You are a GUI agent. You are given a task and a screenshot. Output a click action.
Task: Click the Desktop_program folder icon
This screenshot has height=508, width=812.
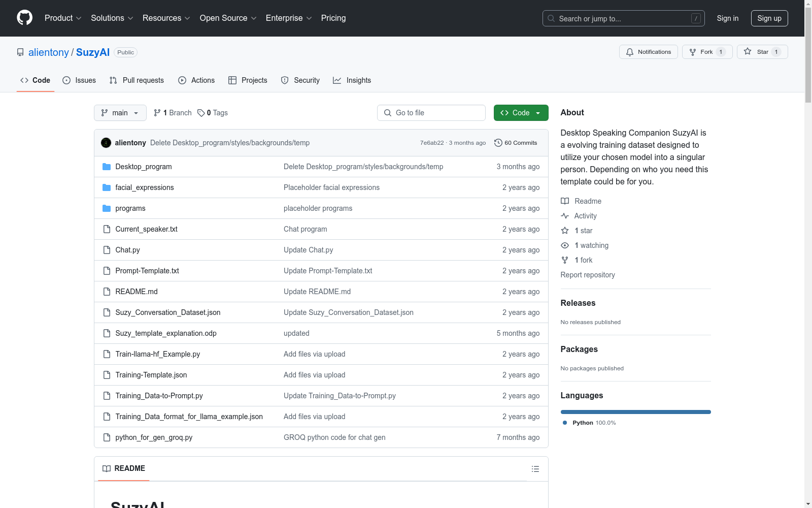pyautogui.click(x=107, y=167)
